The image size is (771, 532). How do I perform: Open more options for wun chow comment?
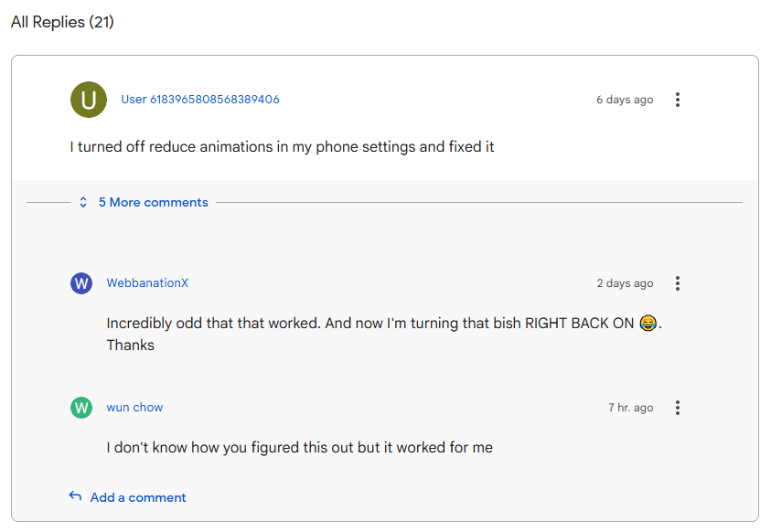tap(677, 408)
